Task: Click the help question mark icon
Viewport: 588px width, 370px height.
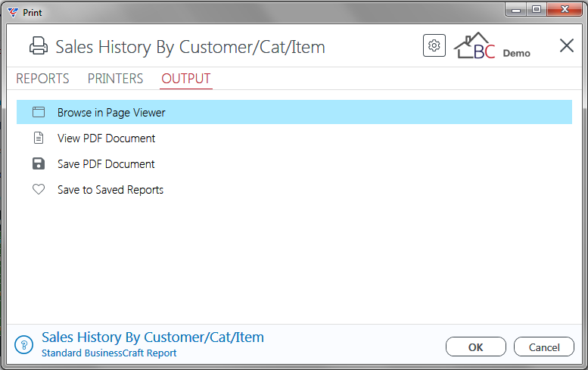Action: 24,344
